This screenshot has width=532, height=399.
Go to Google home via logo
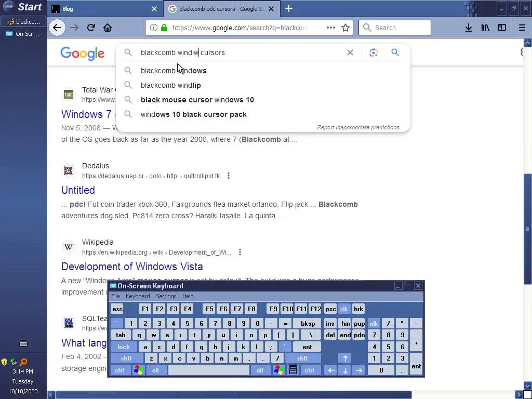(x=83, y=54)
